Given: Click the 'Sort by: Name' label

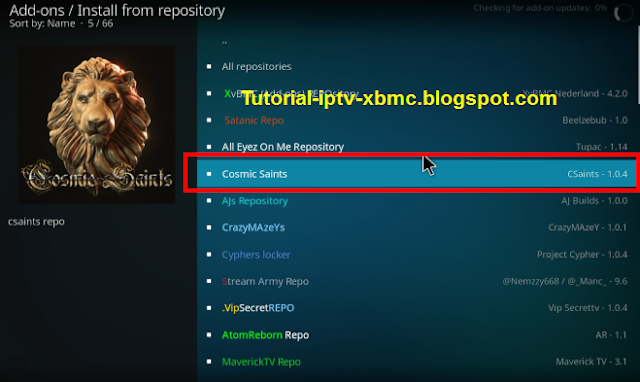Looking at the screenshot, I should click(42, 24).
